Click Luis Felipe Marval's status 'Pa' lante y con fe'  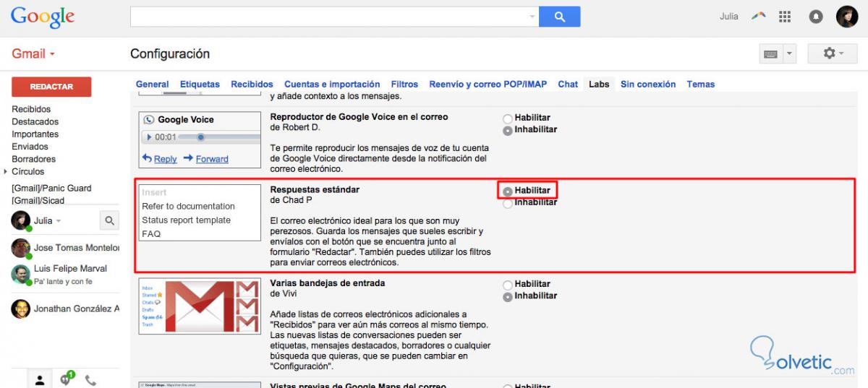[63, 282]
